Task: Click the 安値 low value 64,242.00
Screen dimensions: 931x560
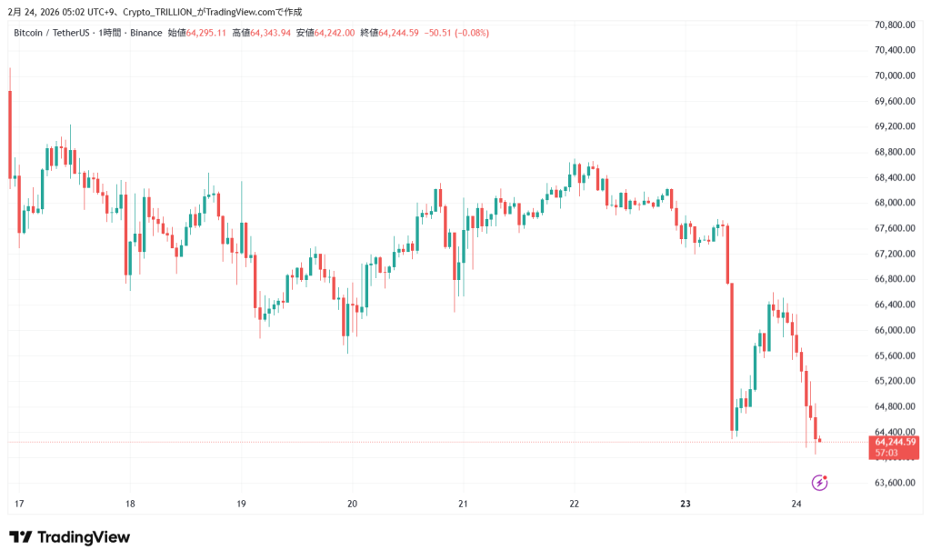Action: click(335, 33)
